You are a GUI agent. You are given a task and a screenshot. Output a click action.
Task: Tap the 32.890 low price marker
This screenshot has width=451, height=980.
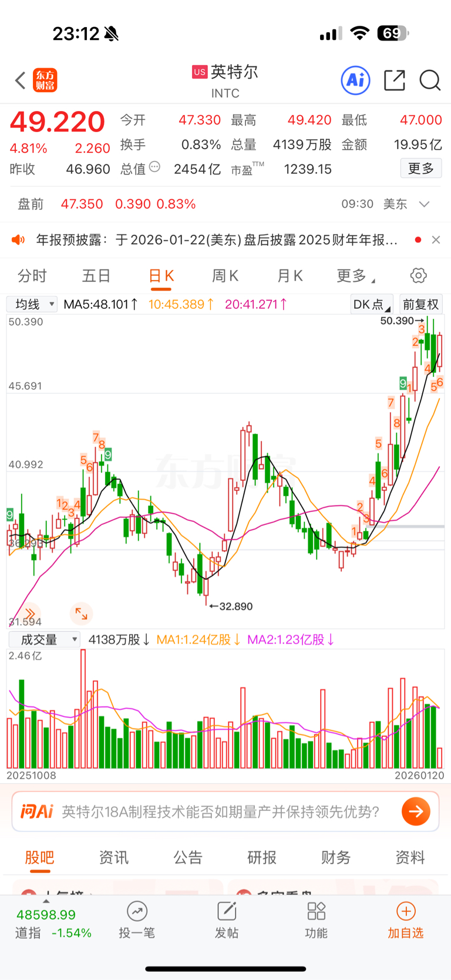point(231,606)
